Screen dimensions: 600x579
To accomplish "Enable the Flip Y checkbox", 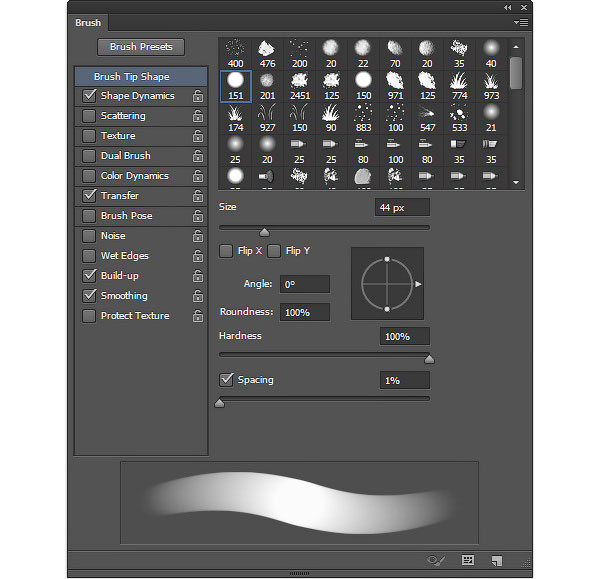I will [x=274, y=251].
